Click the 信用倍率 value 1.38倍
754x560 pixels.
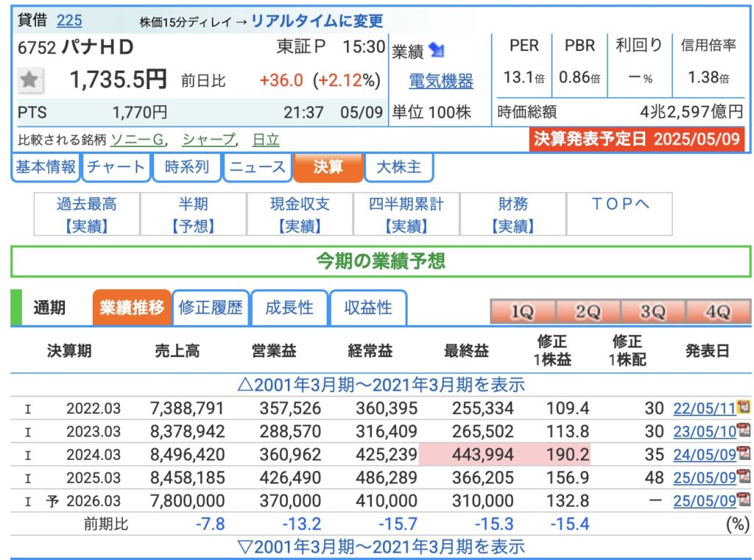tap(708, 77)
